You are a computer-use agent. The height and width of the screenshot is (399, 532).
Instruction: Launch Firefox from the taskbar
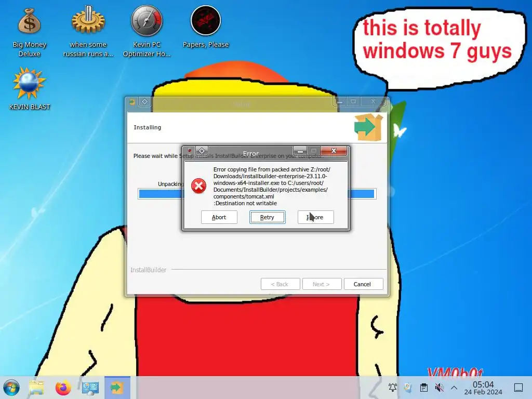[x=63, y=388]
